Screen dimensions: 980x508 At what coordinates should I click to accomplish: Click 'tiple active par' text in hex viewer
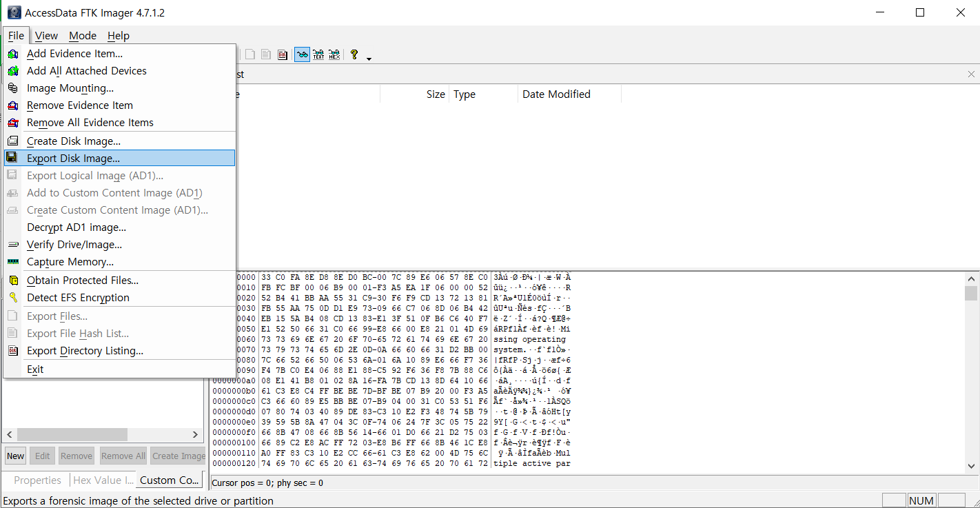[x=531, y=463]
